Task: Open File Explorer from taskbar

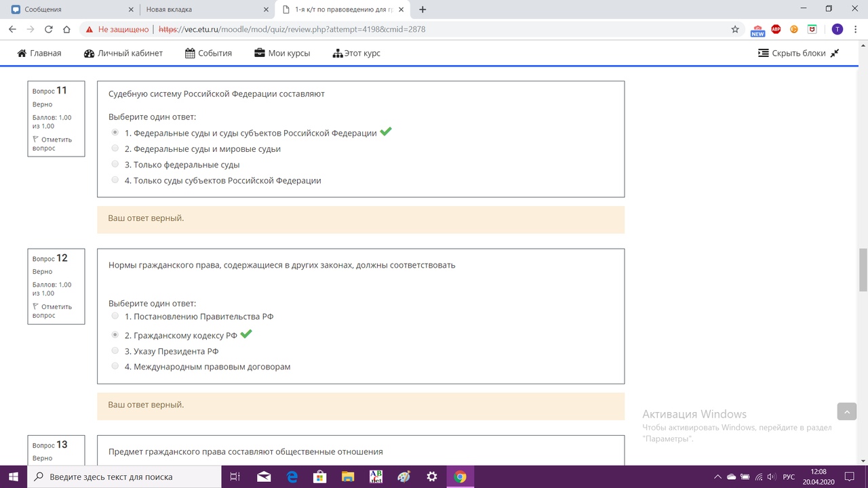Action: click(x=348, y=476)
